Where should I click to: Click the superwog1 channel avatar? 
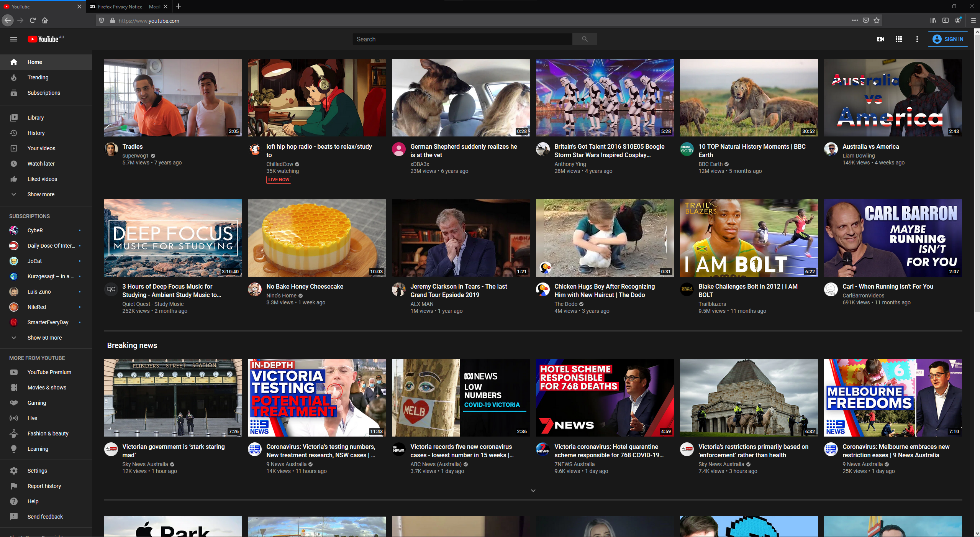click(111, 149)
